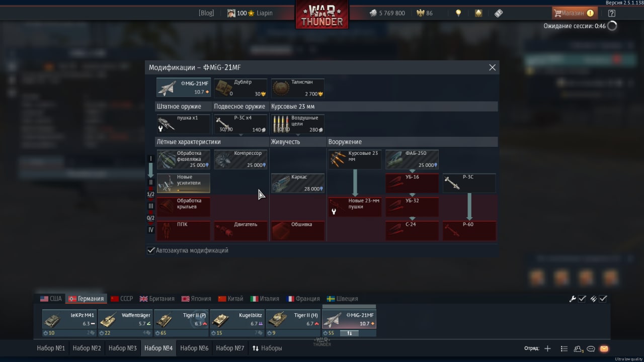This screenshot has width=644, height=362.
Task: Select preset Набор №7
Action: (x=230, y=348)
